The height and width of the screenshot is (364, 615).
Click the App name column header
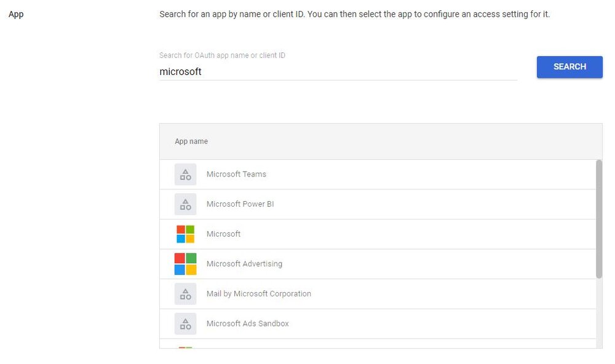coord(191,141)
